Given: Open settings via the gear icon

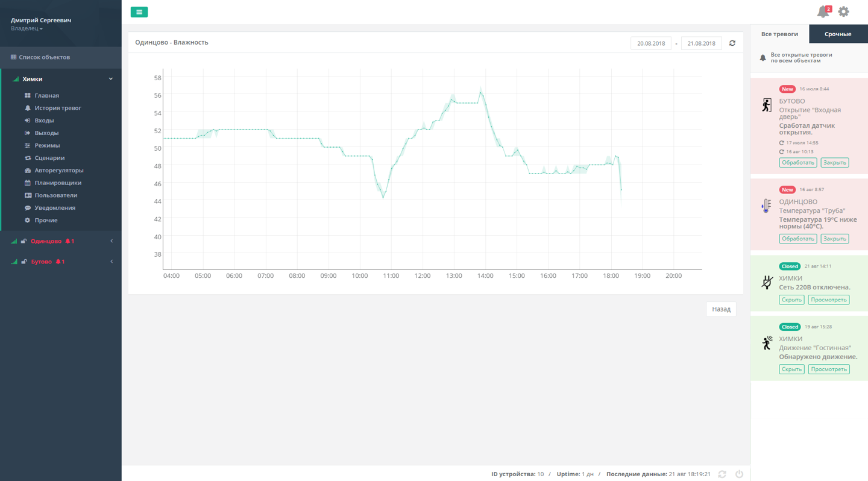Looking at the screenshot, I should point(843,11).
